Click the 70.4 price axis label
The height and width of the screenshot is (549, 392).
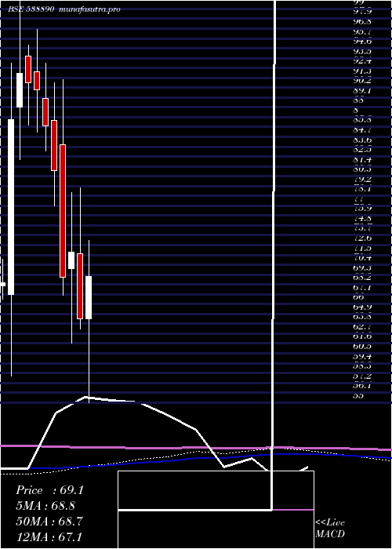362,258
